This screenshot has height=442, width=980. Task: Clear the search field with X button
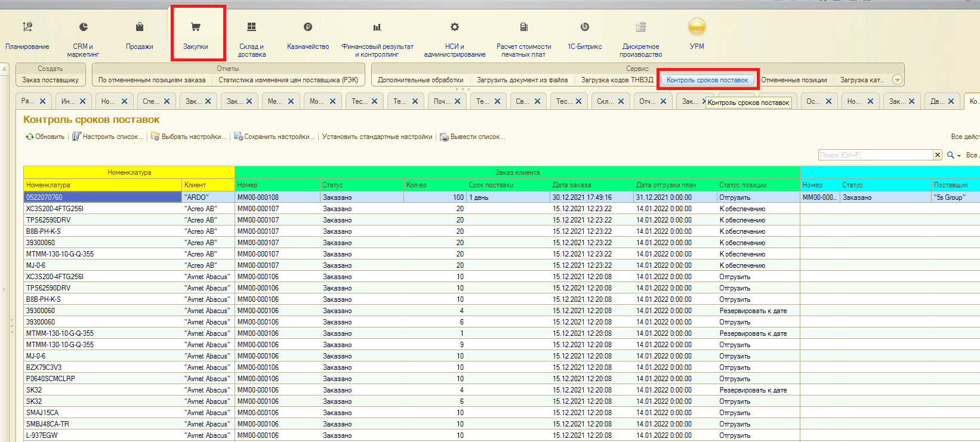[937, 155]
